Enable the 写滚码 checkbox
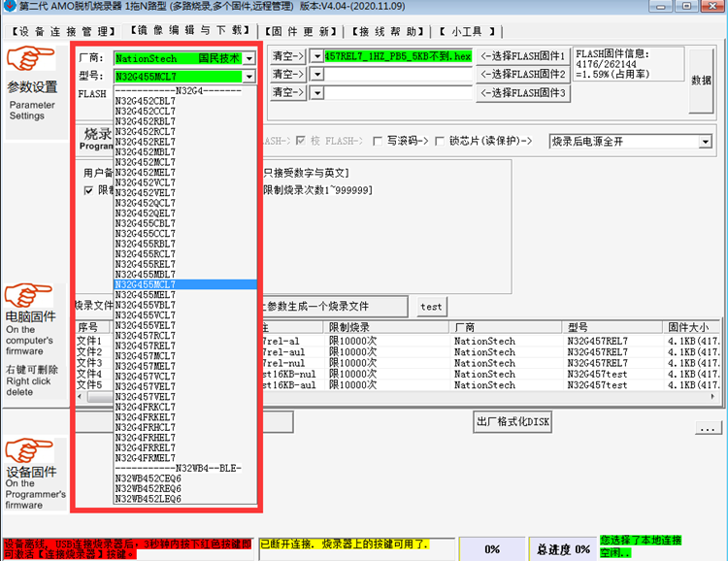Image resolution: width=728 pixels, height=561 pixels. point(378,141)
